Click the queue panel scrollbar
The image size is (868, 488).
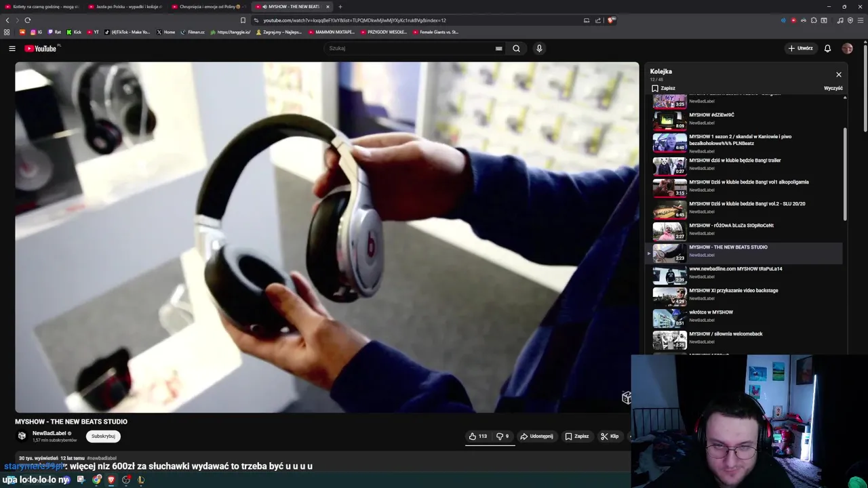point(845,174)
